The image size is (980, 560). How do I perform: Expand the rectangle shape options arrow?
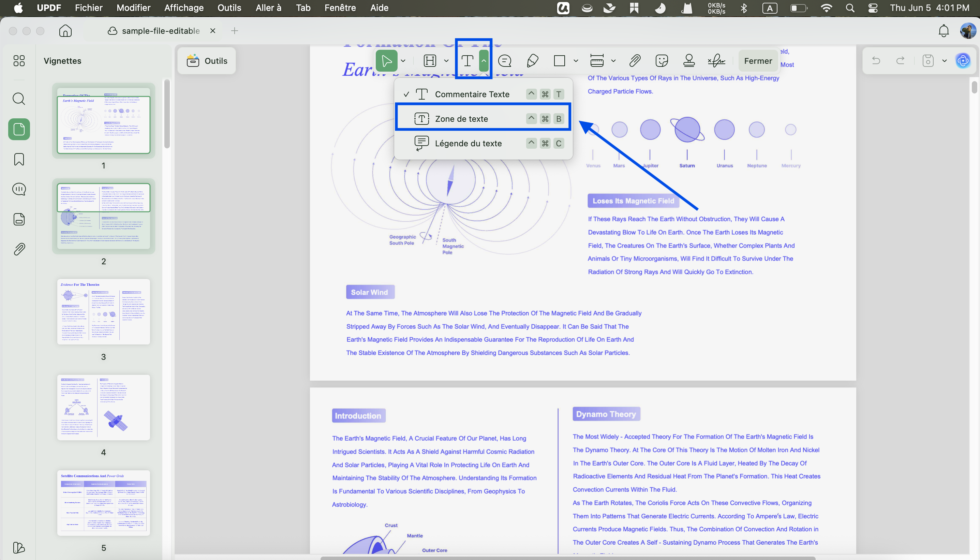(x=576, y=61)
